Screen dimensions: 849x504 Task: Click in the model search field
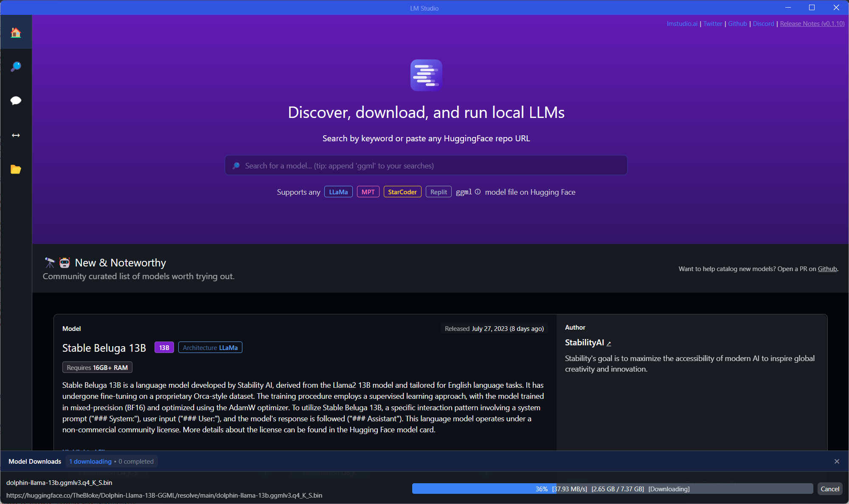(x=426, y=165)
